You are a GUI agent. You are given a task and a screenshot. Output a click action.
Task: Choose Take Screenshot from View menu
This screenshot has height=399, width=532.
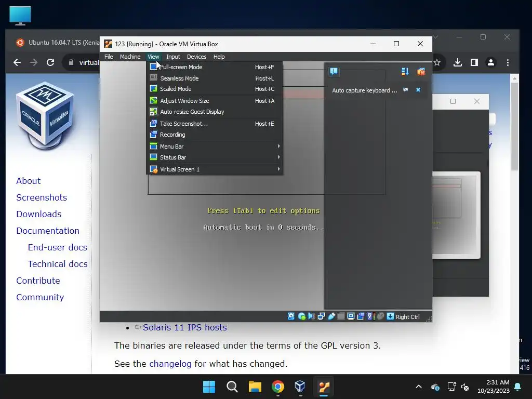[215, 124]
